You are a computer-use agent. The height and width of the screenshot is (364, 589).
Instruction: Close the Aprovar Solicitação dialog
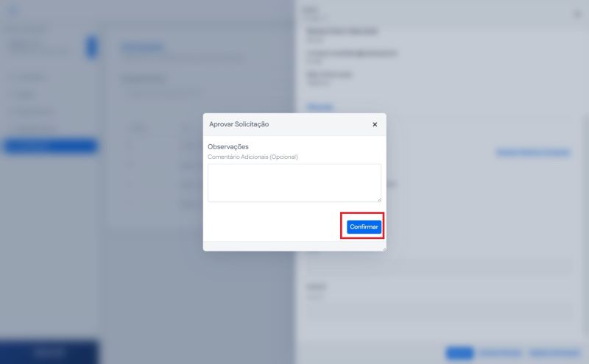pos(375,124)
